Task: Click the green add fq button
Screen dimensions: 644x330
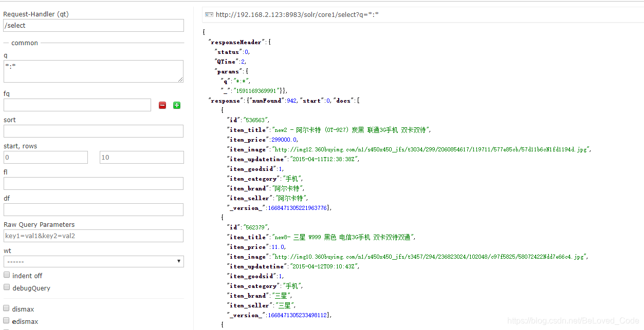Action: click(x=177, y=105)
